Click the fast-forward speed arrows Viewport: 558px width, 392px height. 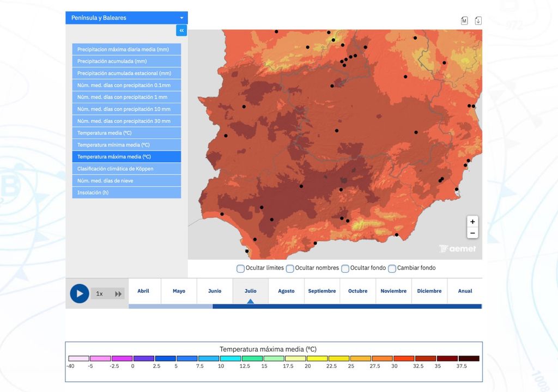point(118,294)
